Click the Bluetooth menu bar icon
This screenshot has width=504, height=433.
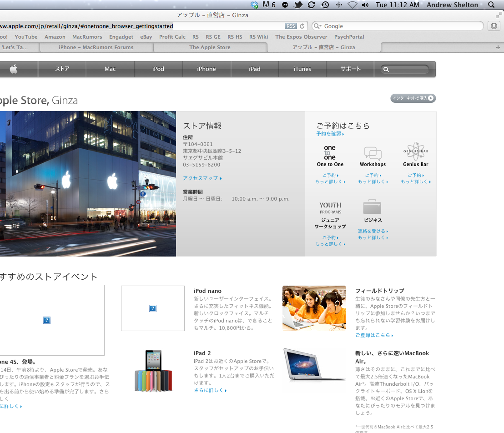[339, 5]
